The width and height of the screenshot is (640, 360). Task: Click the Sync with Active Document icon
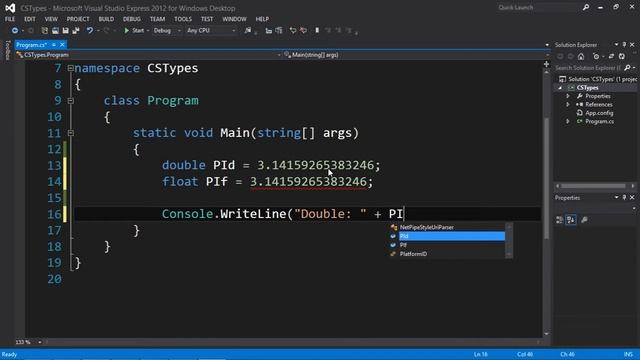click(611, 56)
